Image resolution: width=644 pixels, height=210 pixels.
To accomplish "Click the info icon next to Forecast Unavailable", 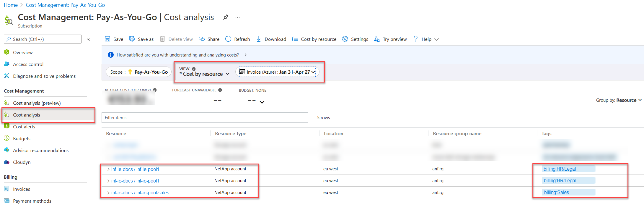I will (220, 90).
